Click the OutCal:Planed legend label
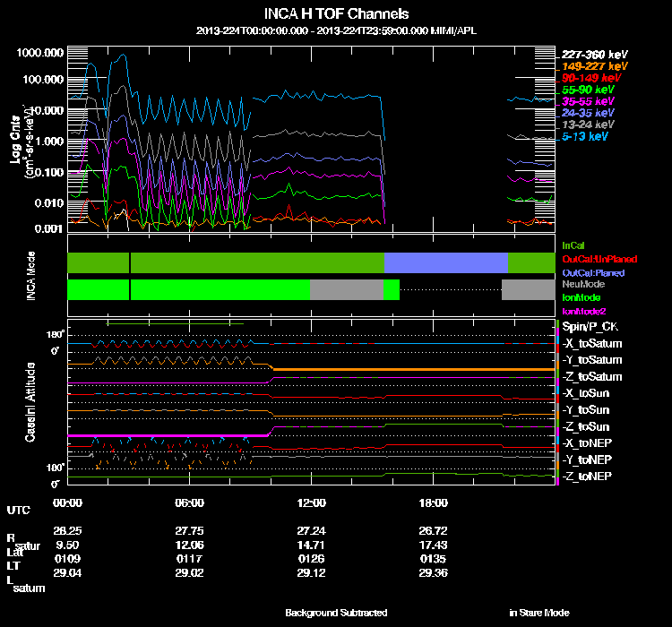 click(x=592, y=271)
